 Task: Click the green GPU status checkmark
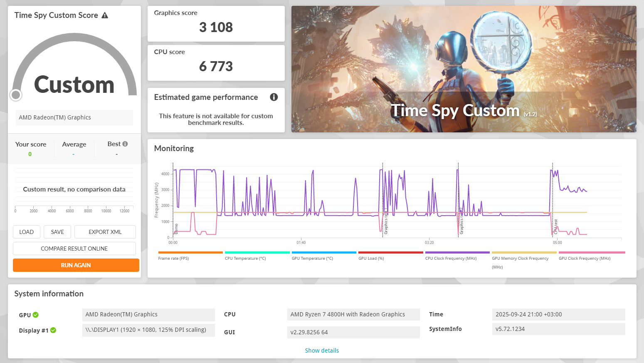pyautogui.click(x=36, y=315)
